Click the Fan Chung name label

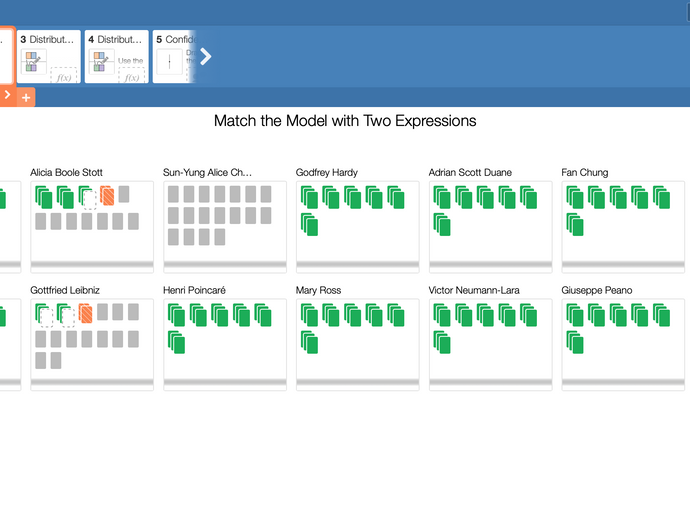pyautogui.click(x=585, y=173)
